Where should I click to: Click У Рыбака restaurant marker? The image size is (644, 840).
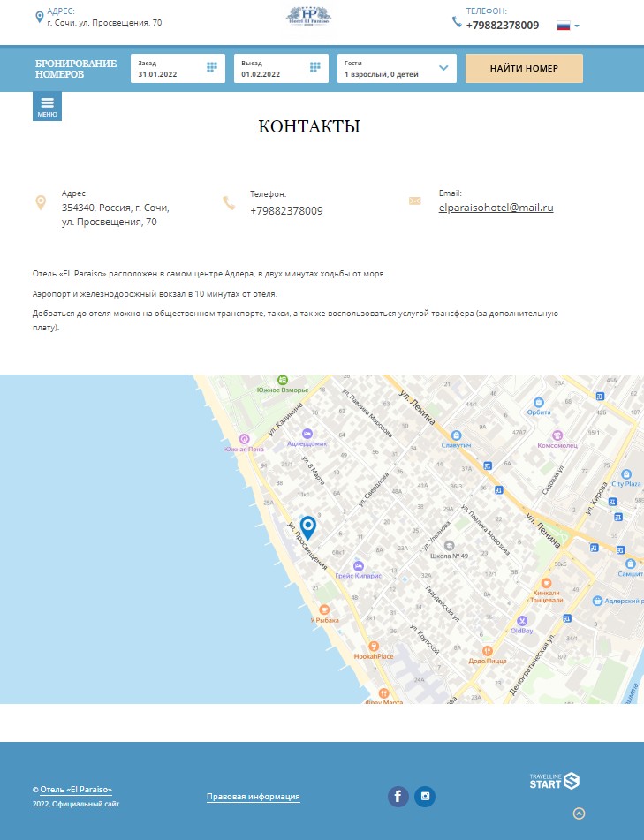click(x=324, y=609)
